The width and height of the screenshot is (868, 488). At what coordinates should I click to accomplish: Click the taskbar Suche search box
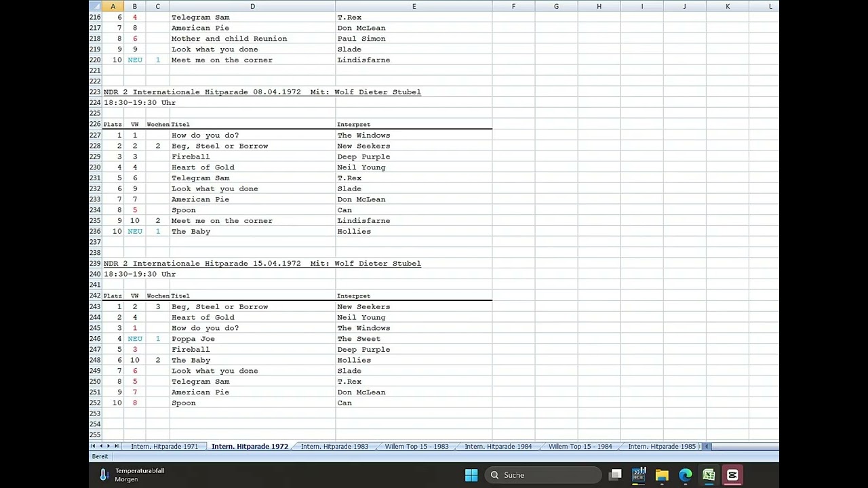(x=542, y=475)
